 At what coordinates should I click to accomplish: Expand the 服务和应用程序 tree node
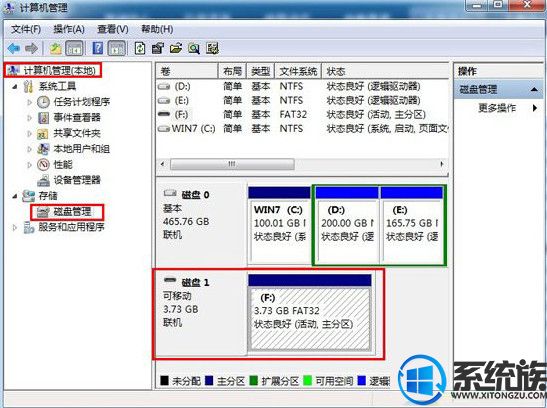pos(15,228)
